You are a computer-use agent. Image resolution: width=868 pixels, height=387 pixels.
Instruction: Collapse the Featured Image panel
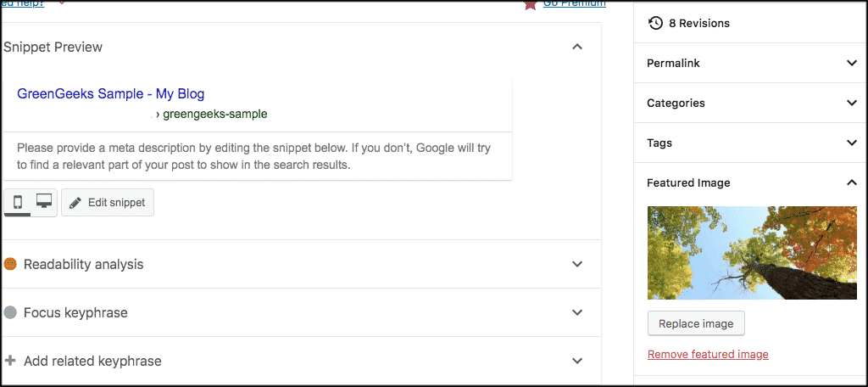852,182
